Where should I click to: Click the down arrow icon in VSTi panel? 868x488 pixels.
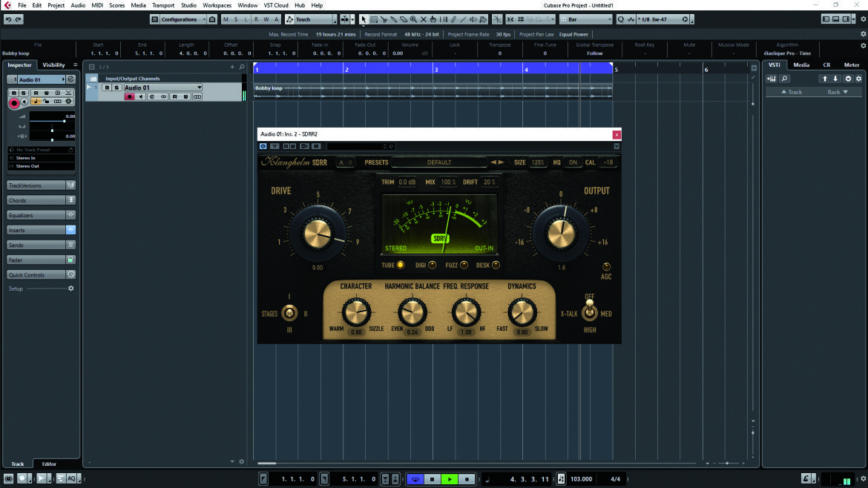point(836,79)
